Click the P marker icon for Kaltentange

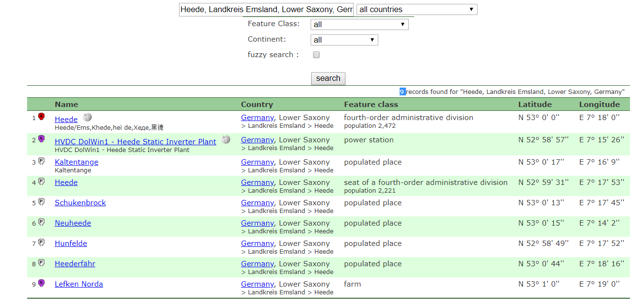42,161
